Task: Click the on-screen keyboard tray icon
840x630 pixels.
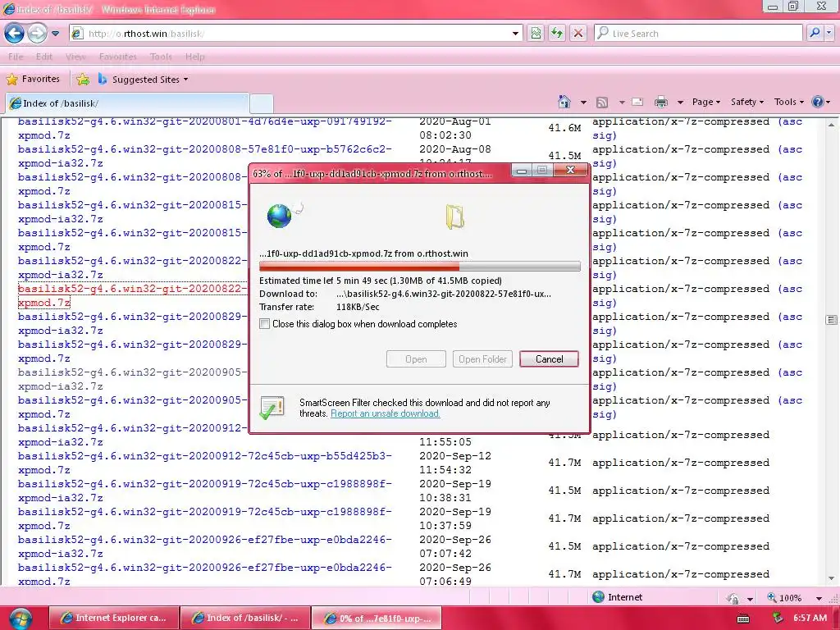Action: pyautogui.click(x=743, y=619)
